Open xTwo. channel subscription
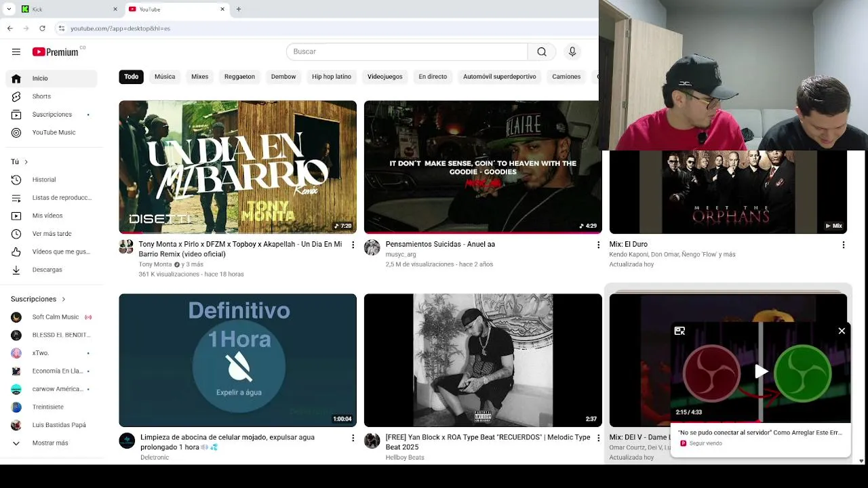 tap(52, 353)
